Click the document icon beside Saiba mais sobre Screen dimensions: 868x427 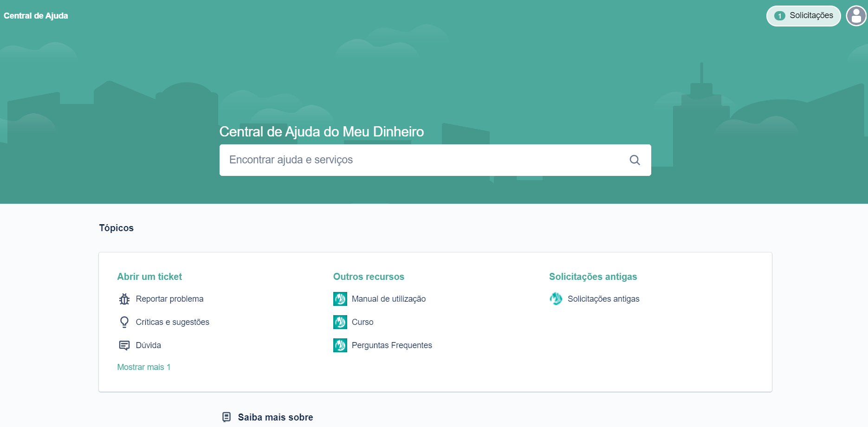(x=227, y=417)
